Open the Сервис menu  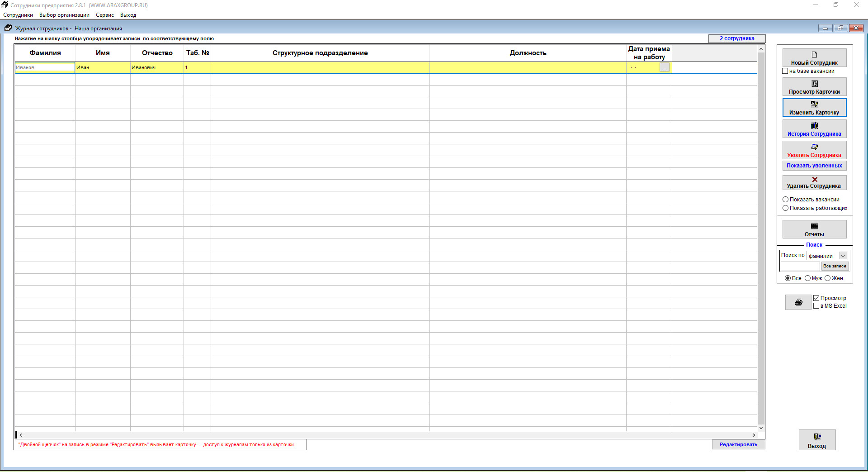tap(105, 15)
